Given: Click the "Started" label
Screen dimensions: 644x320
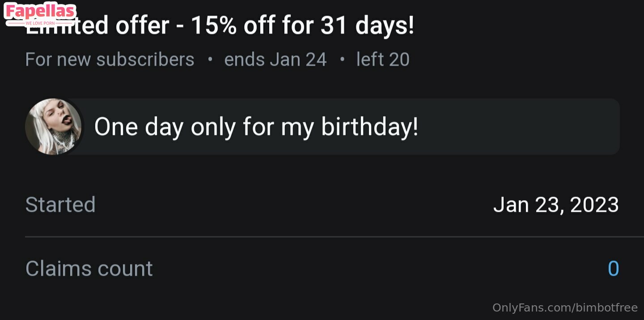Looking at the screenshot, I should 60,205.
